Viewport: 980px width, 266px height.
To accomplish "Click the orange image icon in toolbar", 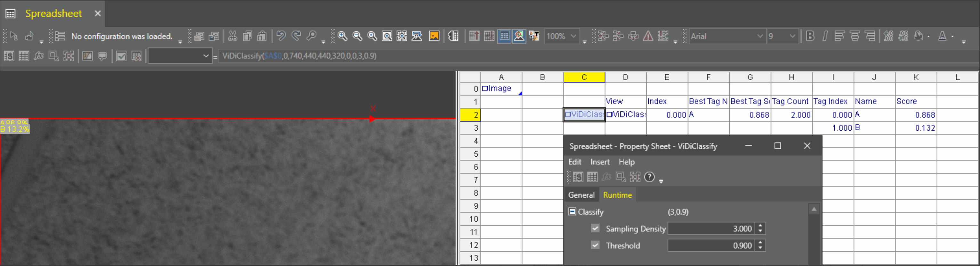I will click(434, 36).
